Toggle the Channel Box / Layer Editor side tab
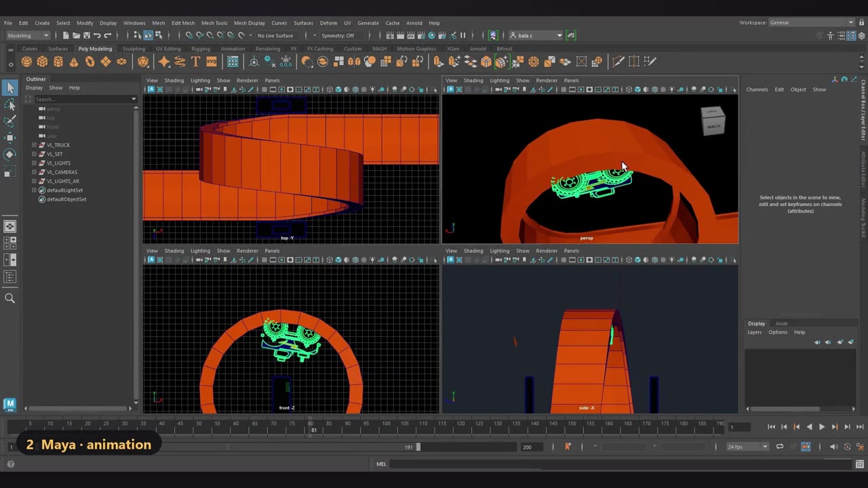 863,110
